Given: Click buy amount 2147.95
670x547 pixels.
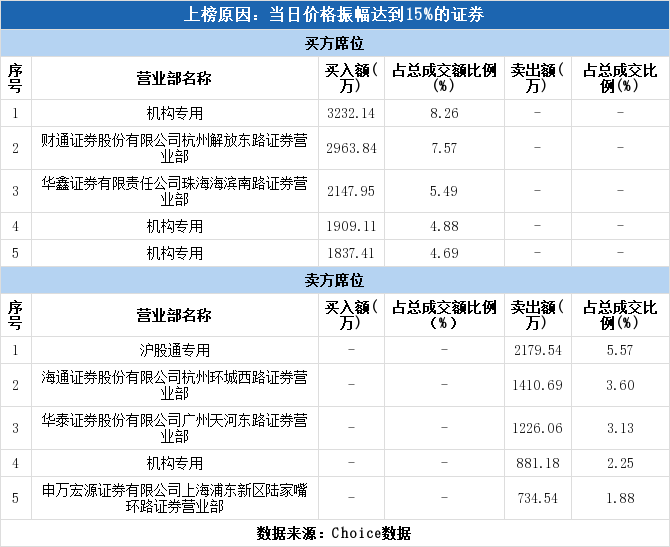Looking at the screenshot, I should click(351, 191).
